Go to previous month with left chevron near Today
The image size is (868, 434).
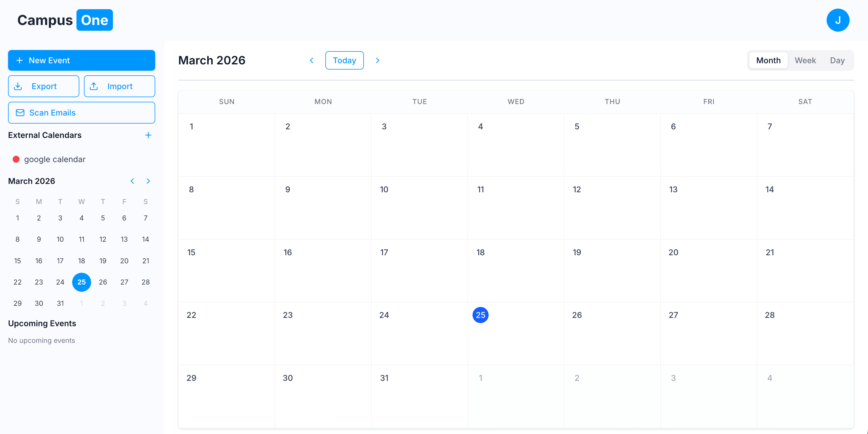(312, 60)
